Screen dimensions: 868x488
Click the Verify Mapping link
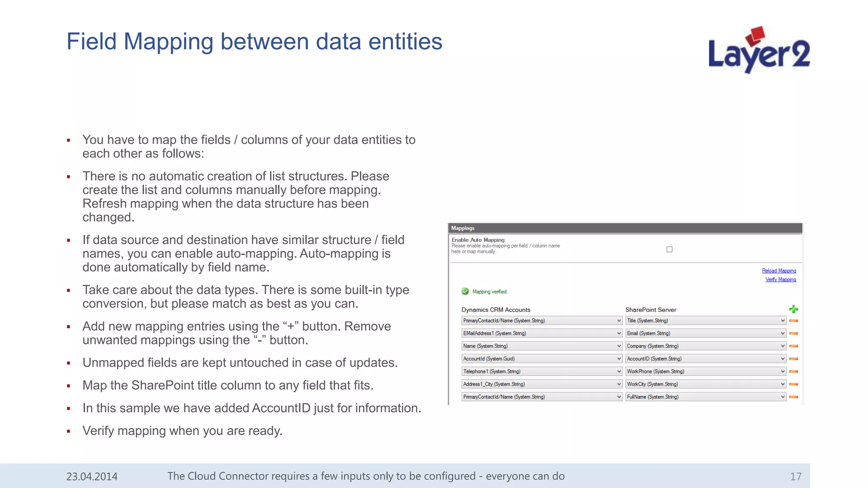point(781,280)
